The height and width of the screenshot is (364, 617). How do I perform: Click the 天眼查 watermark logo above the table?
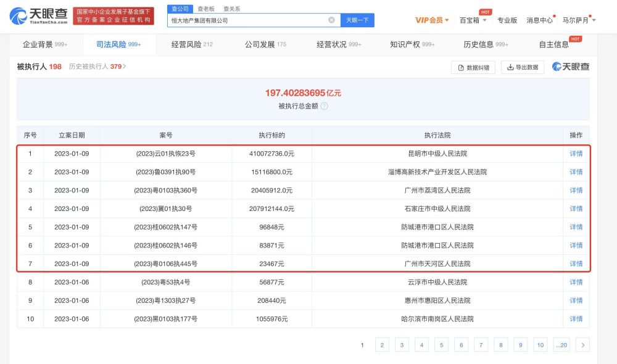click(x=571, y=67)
